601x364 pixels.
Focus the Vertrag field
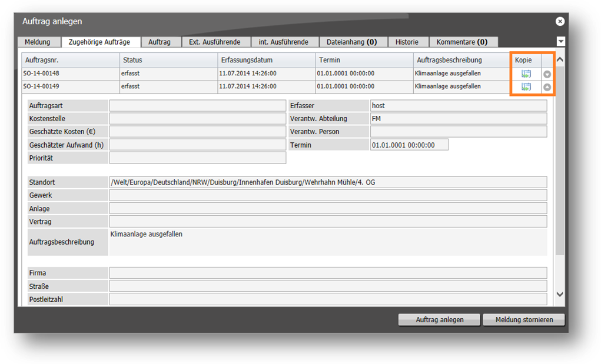[x=328, y=221]
